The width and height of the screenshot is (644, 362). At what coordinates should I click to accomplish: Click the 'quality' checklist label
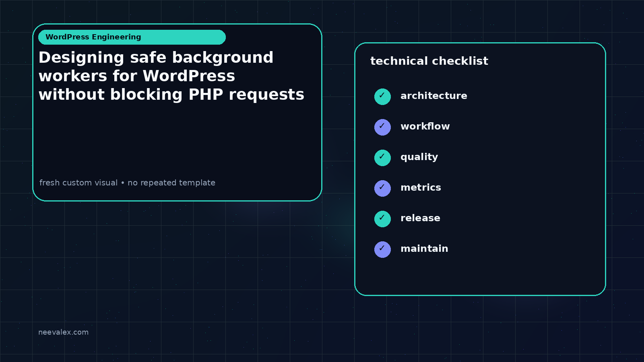[419, 157]
